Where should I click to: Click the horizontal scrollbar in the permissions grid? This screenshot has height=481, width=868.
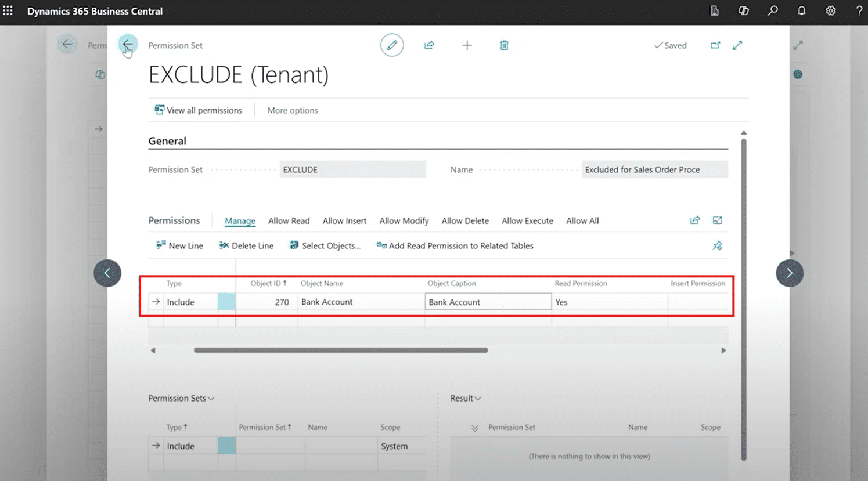[341, 350]
